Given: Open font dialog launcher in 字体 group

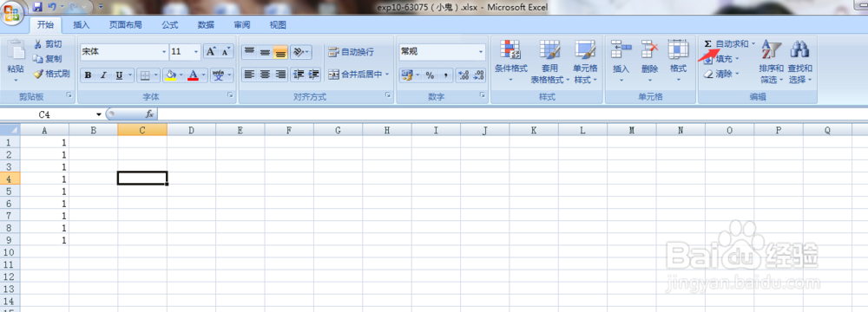Looking at the screenshot, I should point(230,96).
